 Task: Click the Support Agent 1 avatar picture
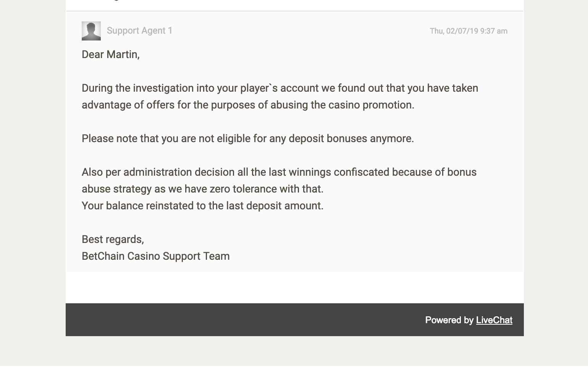coord(91,31)
